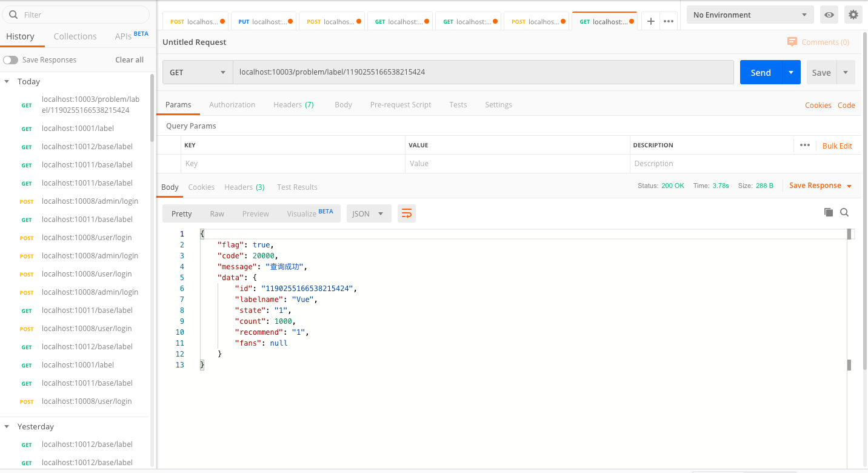Screen dimensions: 868x473
Task: Open the request Body tab
Action: [x=343, y=105]
